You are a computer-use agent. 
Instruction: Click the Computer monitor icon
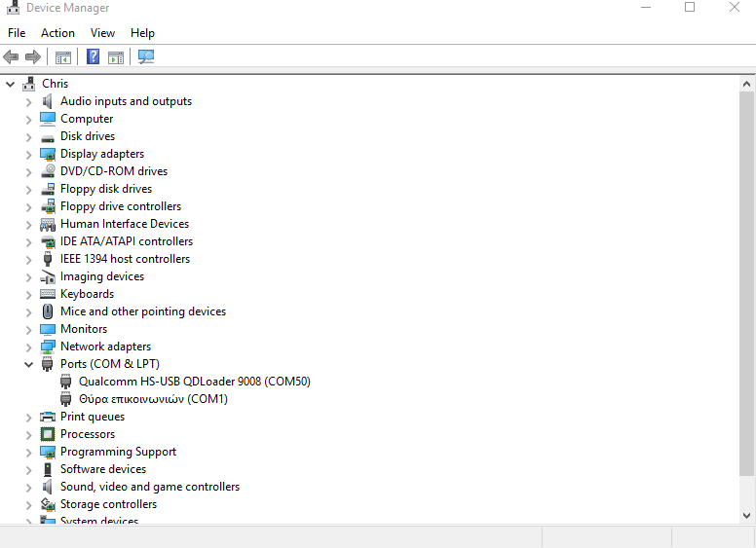click(47, 119)
